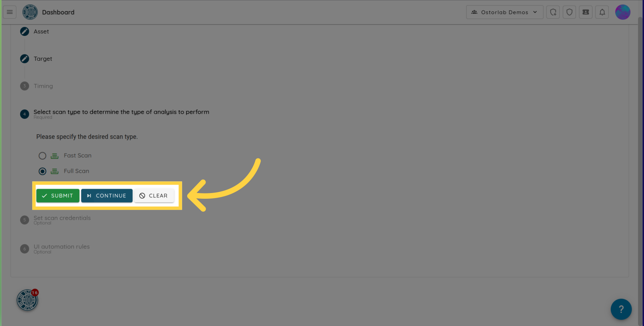Image resolution: width=644 pixels, height=326 pixels.
Task: Open the user profile avatar
Action: 623,12
